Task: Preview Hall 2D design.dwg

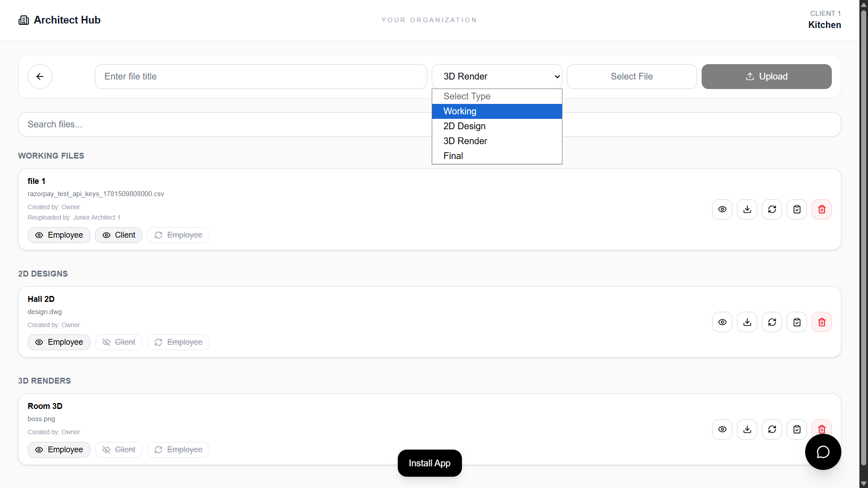Action: click(722, 322)
